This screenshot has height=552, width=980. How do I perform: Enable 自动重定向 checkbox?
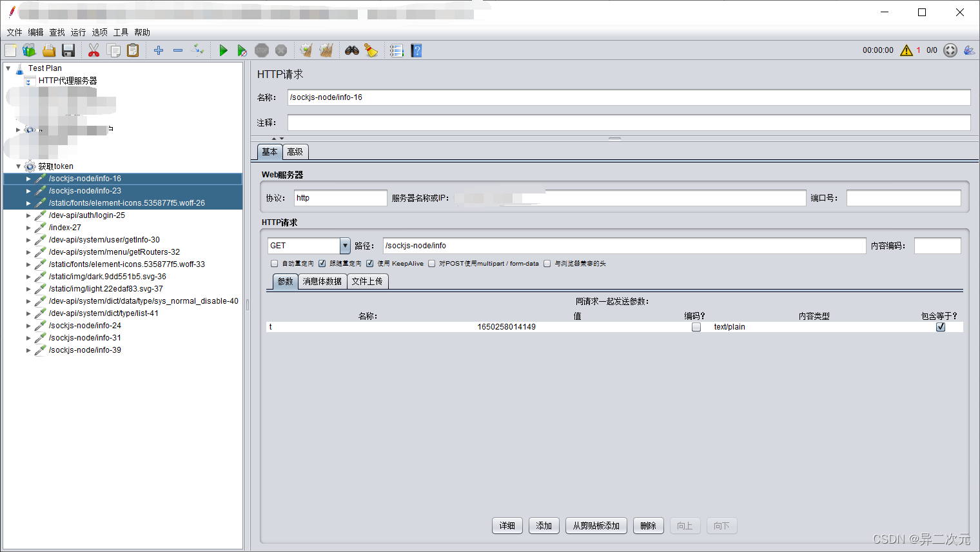click(275, 264)
